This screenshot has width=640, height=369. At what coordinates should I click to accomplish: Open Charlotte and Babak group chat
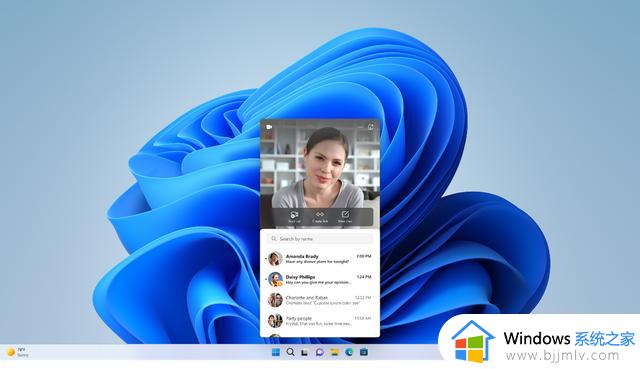coord(320,300)
